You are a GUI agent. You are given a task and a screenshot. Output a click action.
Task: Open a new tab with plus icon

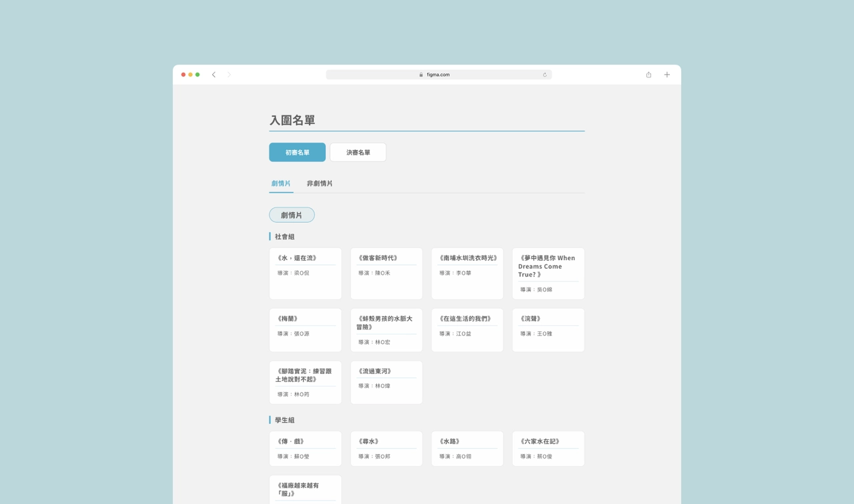[667, 75]
